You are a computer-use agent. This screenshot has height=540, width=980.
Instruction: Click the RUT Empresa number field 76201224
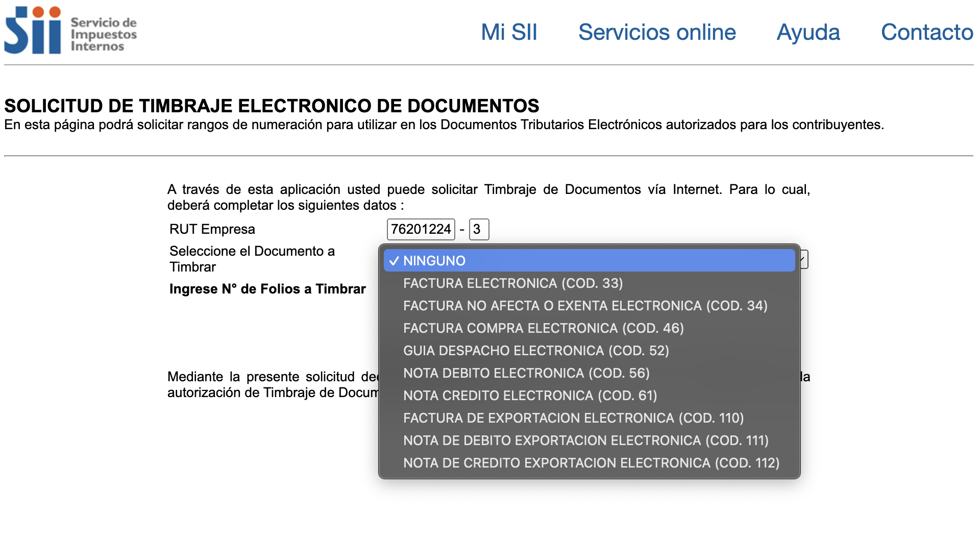[421, 229]
